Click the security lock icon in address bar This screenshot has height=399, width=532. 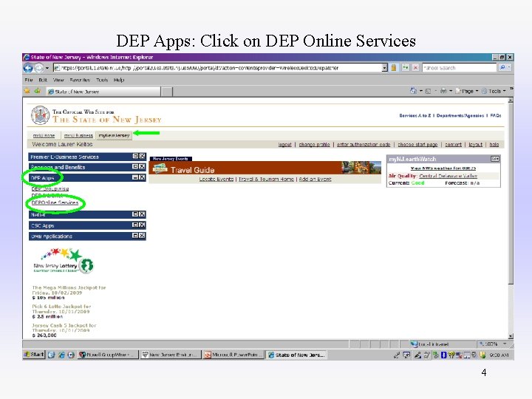(394, 67)
